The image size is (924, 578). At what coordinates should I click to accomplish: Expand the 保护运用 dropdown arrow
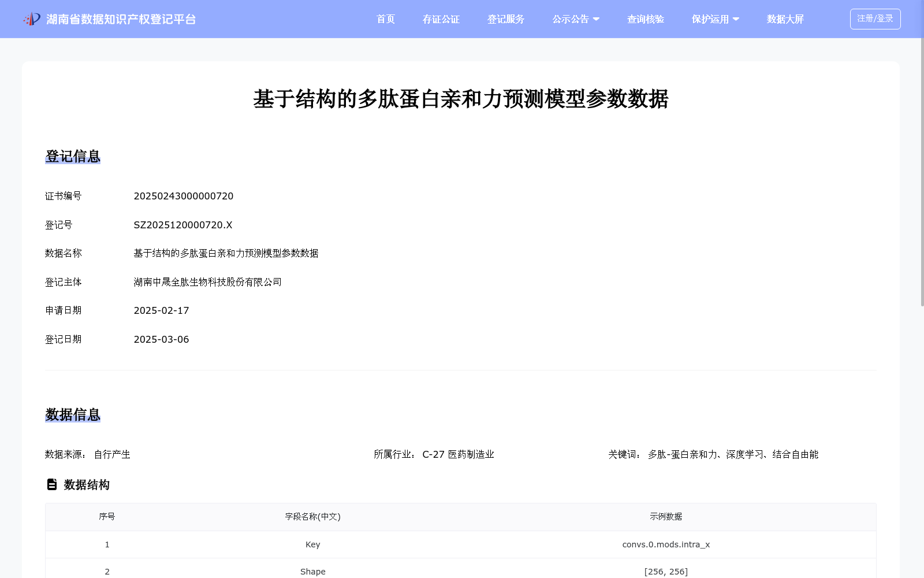pos(736,19)
